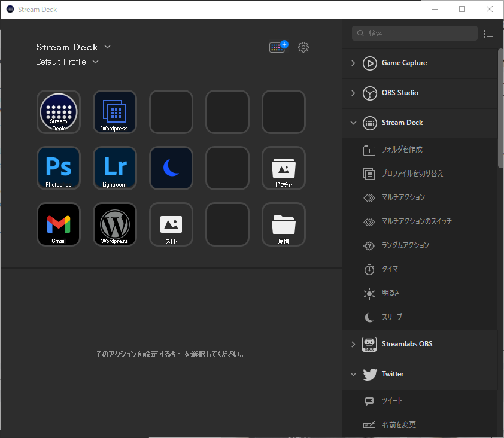504x438 pixels.
Task: Click the Game Capture category icon
Action: [x=370, y=63]
